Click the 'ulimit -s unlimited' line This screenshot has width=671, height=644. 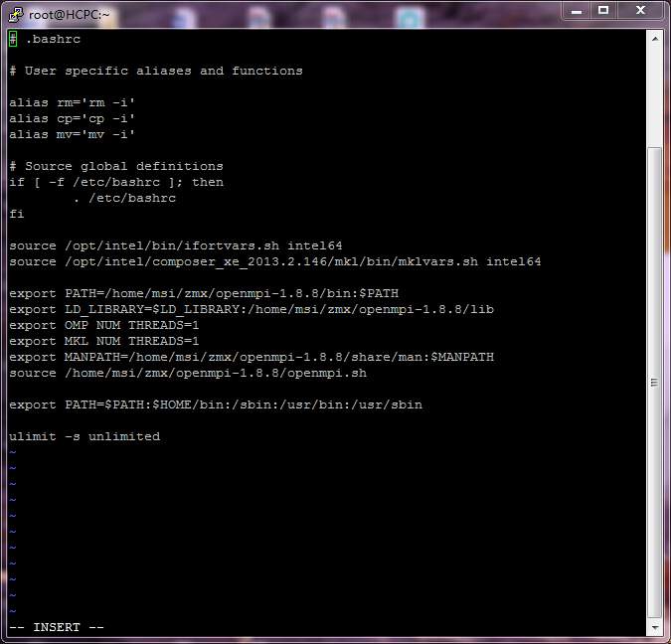click(84, 436)
